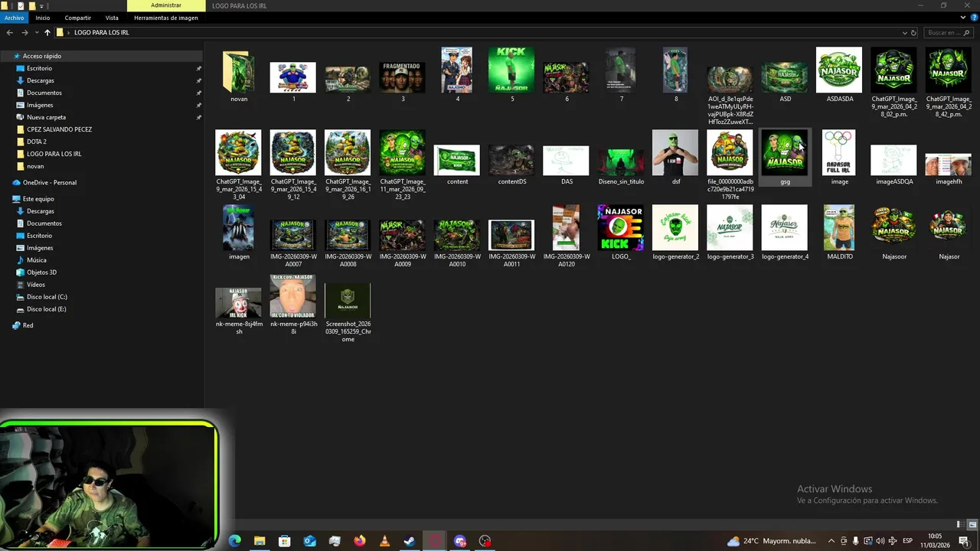The height and width of the screenshot is (551, 980).
Task: Open the notification center icon
Action: click(964, 541)
